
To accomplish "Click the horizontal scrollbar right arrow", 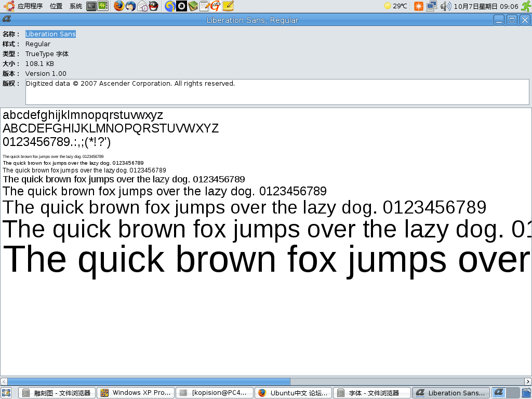I will [x=528, y=381].
